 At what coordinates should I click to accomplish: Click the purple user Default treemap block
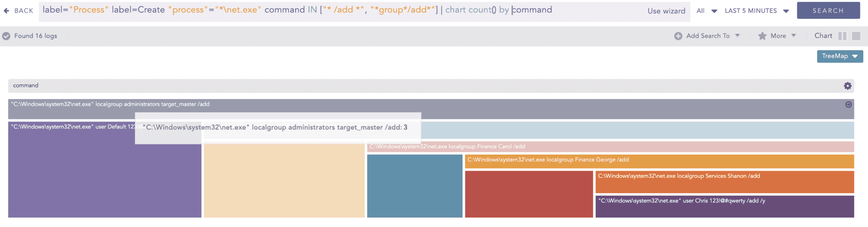104,178
